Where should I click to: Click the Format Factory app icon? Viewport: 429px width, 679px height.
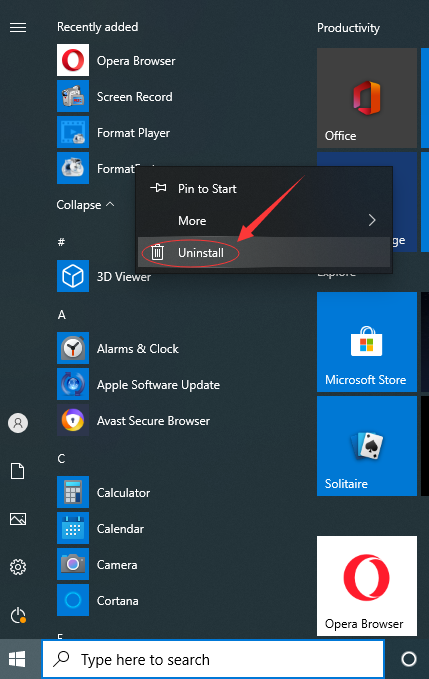73,168
